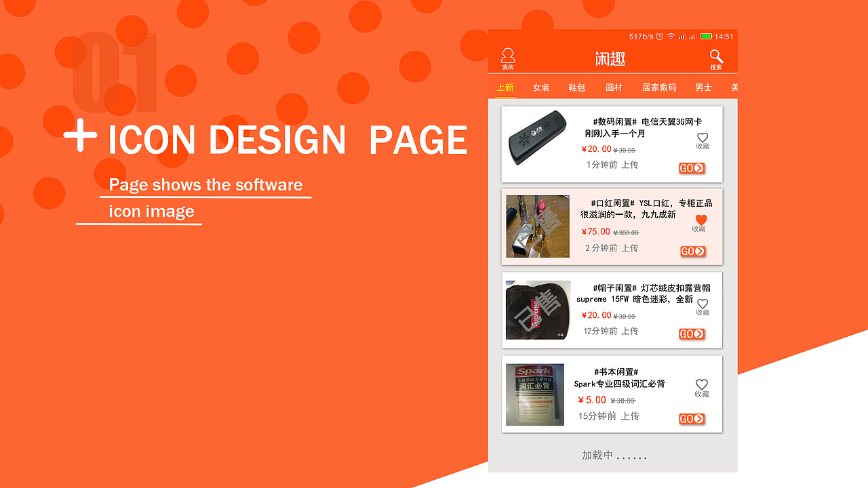Click the GO arrow on the supreme hat listing
This screenshot has width=868, height=488.
point(691,333)
